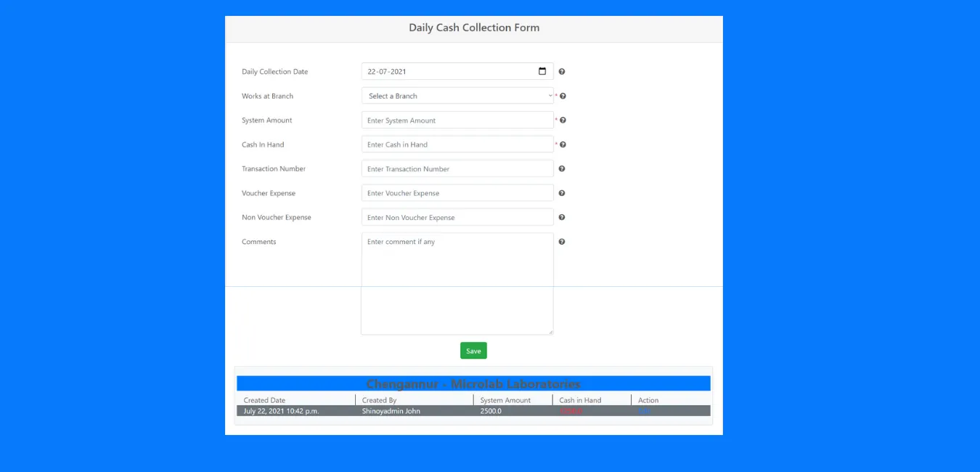Image resolution: width=980 pixels, height=472 pixels.
Task: Click the Enter System Amount input
Action: coord(457,119)
